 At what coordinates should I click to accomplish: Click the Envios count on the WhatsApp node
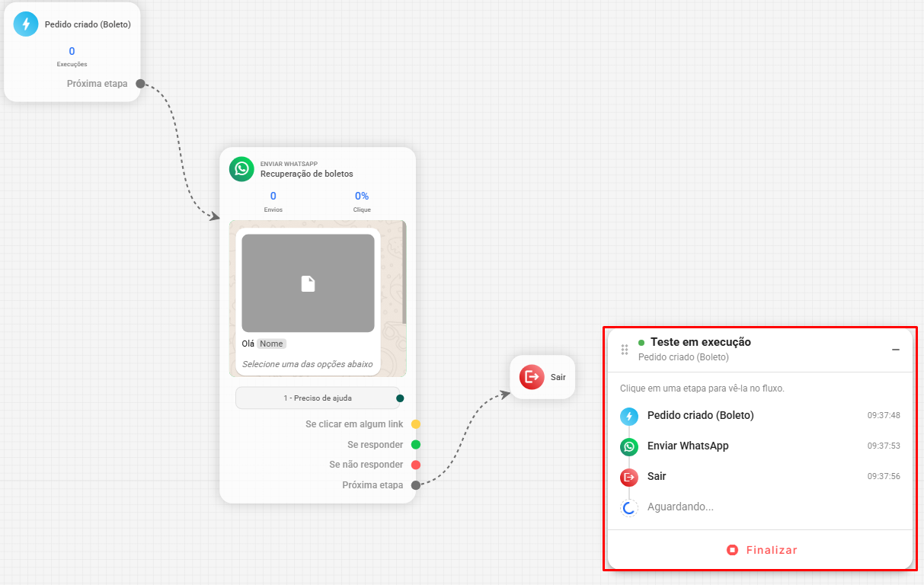click(273, 197)
